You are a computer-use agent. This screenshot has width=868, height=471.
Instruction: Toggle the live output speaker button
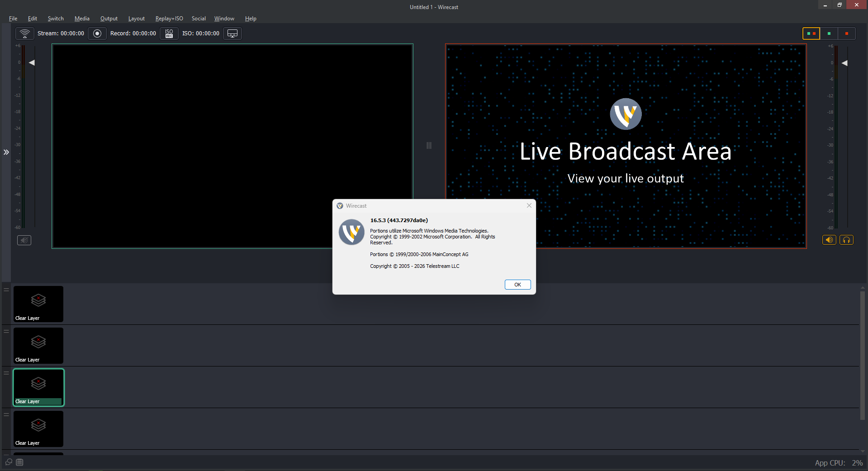[x=829, y=240]
